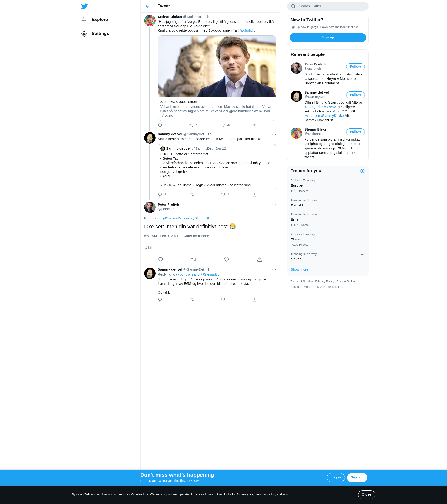This screenshot has width=447, height=504.
Task: Open Peter Frølich's avatar in main tweet
Action: [150, 207]
